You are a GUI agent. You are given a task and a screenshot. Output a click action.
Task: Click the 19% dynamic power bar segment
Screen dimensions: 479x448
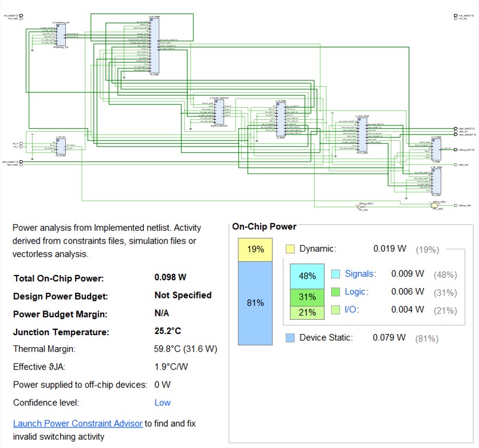(256, 250)
